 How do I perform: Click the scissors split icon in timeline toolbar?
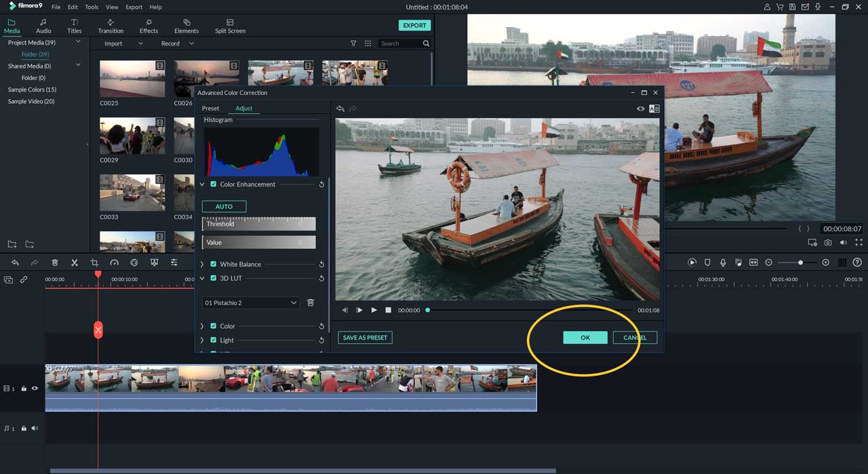tap(75, 262)
